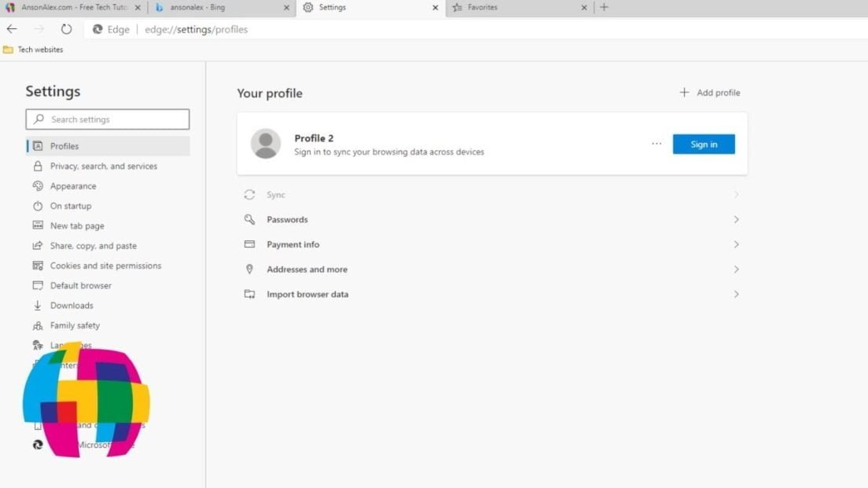Click the Sync refresh icon

[x=249, y=194]
